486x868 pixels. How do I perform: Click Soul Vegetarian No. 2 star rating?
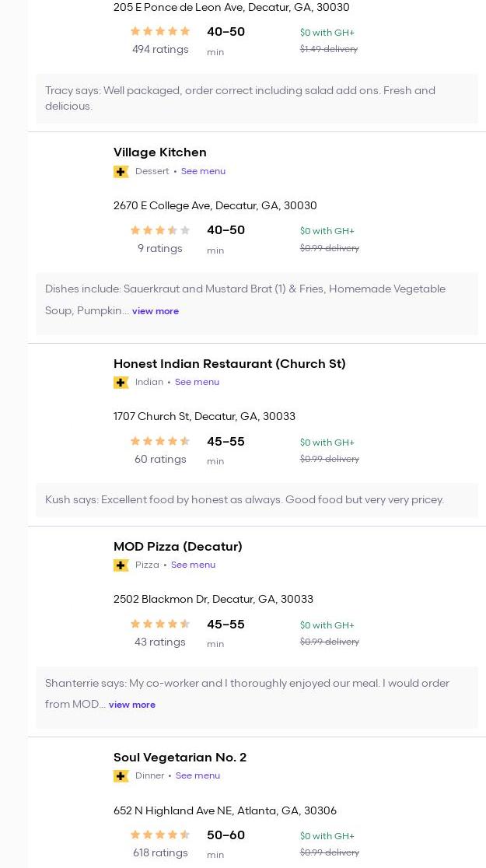(x=160, y=835)
